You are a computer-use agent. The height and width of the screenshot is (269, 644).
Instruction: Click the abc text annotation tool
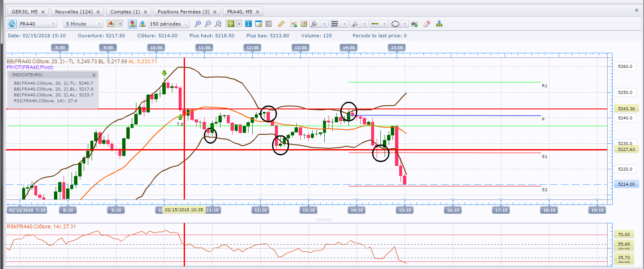coord(414,24)
